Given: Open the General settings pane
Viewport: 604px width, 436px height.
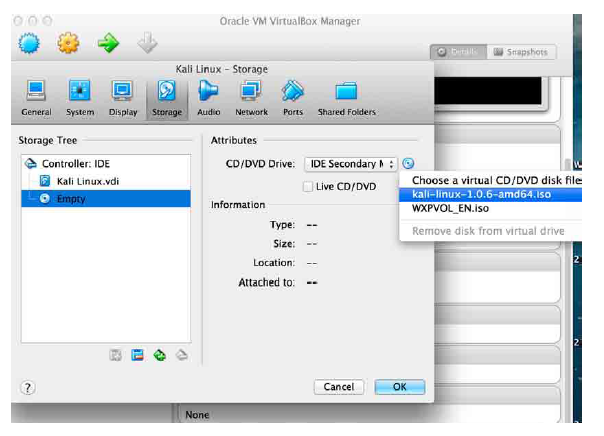Looking at the screenshot, I should click(36, 98).
